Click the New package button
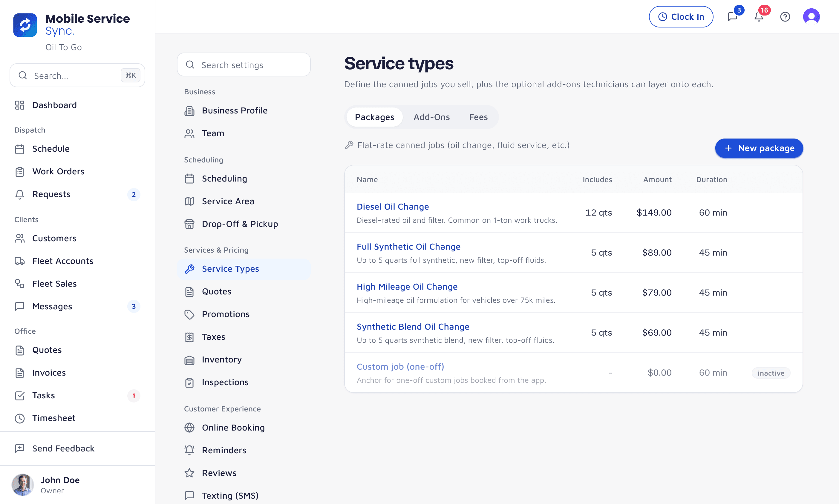Screen dimensions: 839x504 [759, 148]
